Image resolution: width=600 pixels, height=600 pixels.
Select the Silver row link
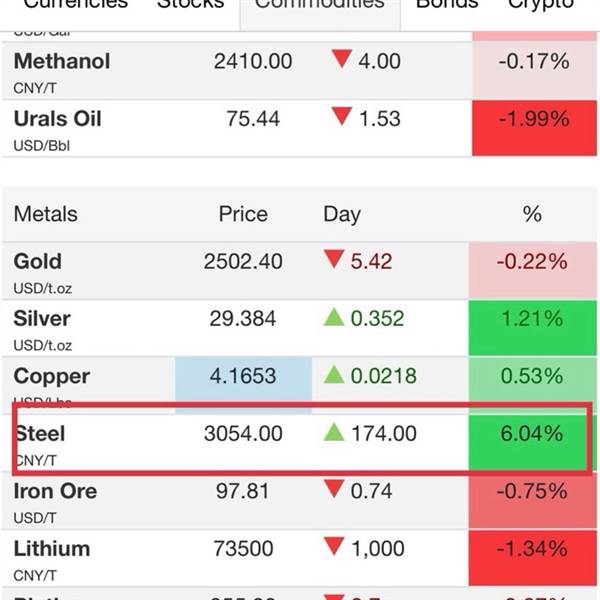tap(42, 319)
